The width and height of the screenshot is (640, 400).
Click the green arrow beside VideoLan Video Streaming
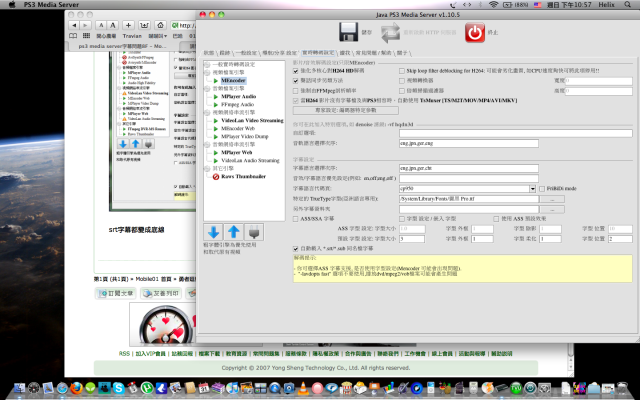216,121
